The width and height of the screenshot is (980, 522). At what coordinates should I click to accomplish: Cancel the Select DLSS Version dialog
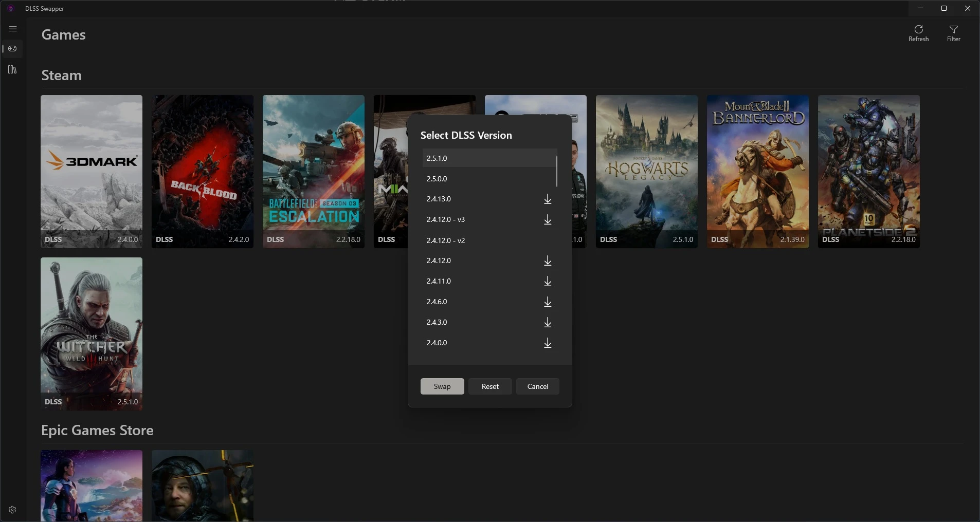click(537, 386)
